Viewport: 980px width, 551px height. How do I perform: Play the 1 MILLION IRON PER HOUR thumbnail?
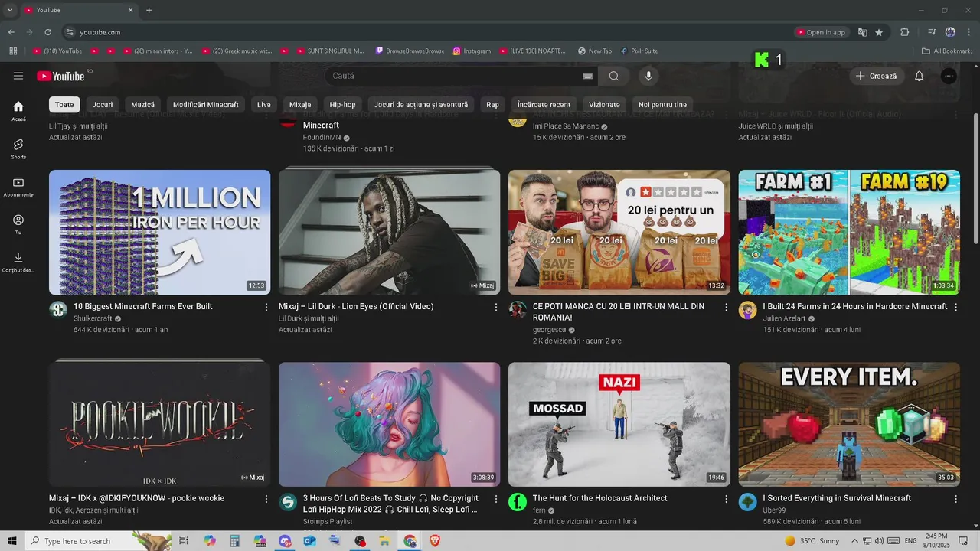point(159,232)
